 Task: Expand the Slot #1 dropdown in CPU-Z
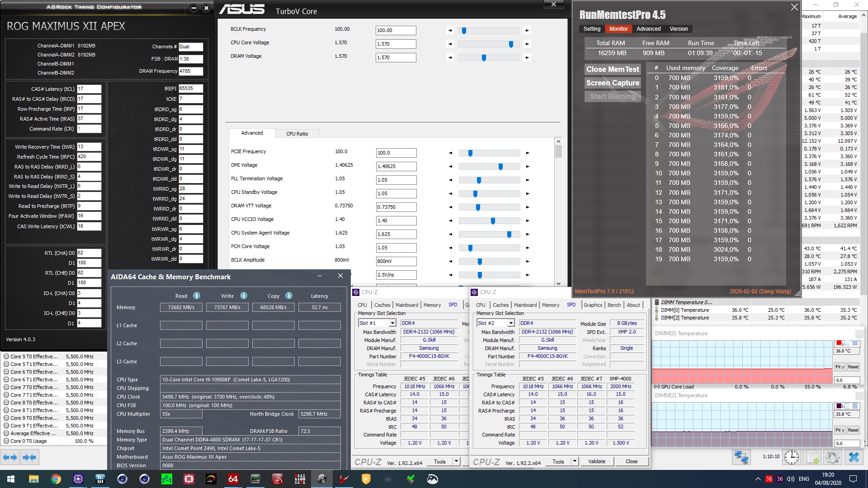pos(392,323)
